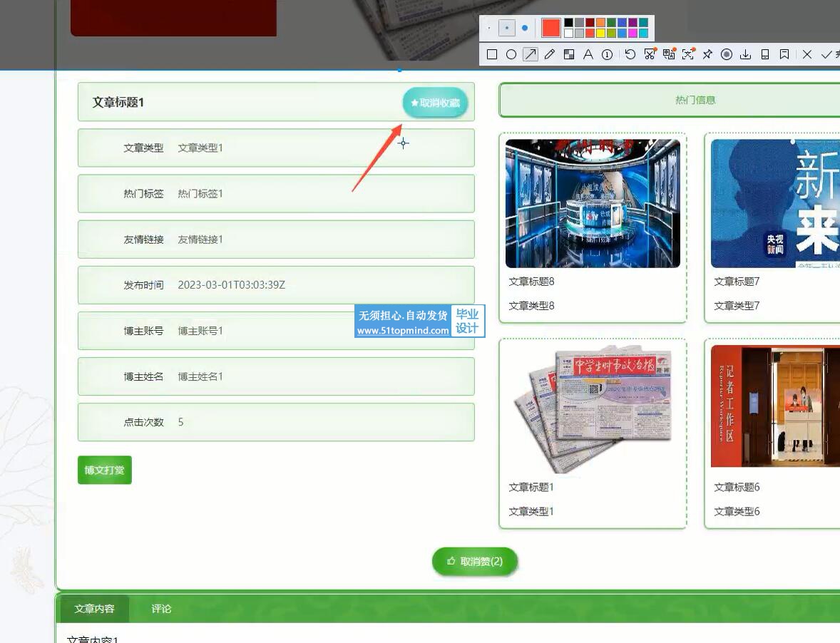Select the text 'A' annotation tool
840x643 pixels.
click(x=588, y=55)
